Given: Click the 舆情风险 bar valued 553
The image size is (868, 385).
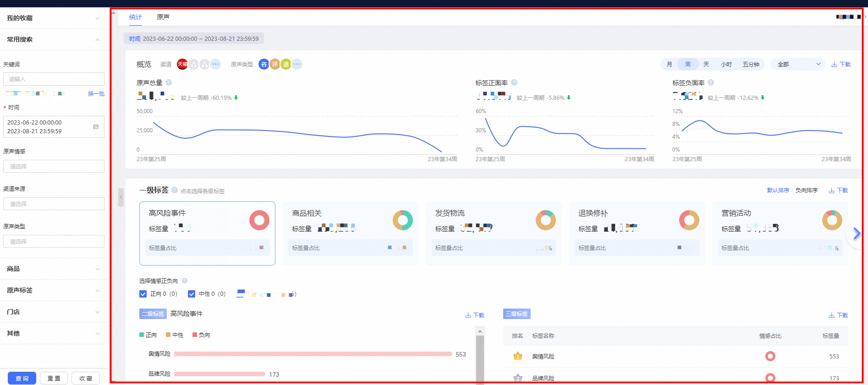Looking at the screenshot, I should 313,354.
